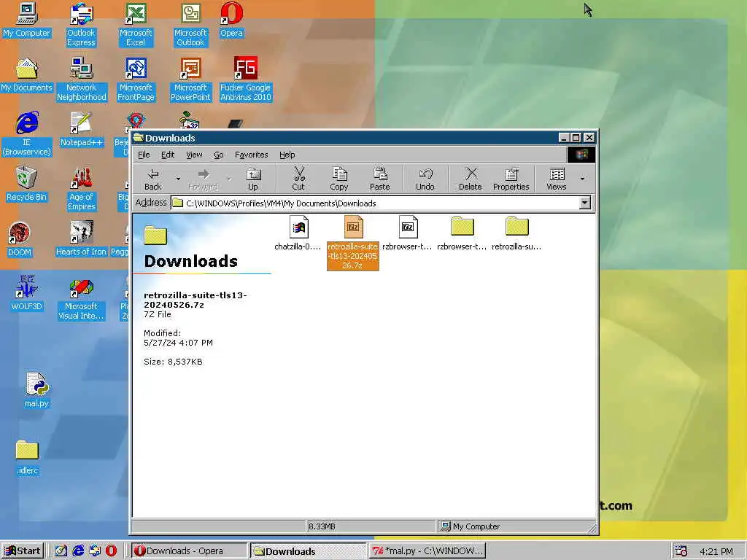
Task: Switch to mal.py editor taskbar button
Action: tap(427, 551)
